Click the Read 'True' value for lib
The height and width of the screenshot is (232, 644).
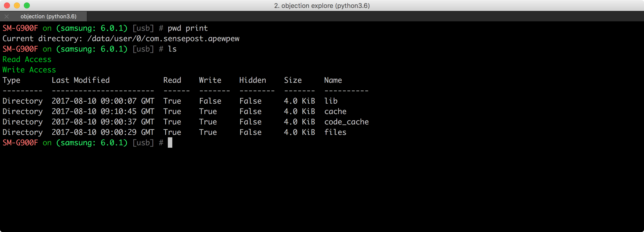point(172,101)
